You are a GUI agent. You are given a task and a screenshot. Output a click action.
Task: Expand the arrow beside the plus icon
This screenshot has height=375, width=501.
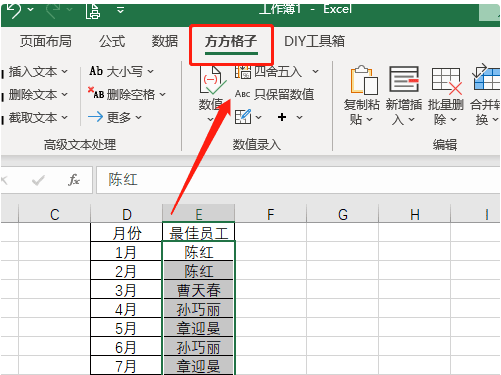tap(299, 117)
